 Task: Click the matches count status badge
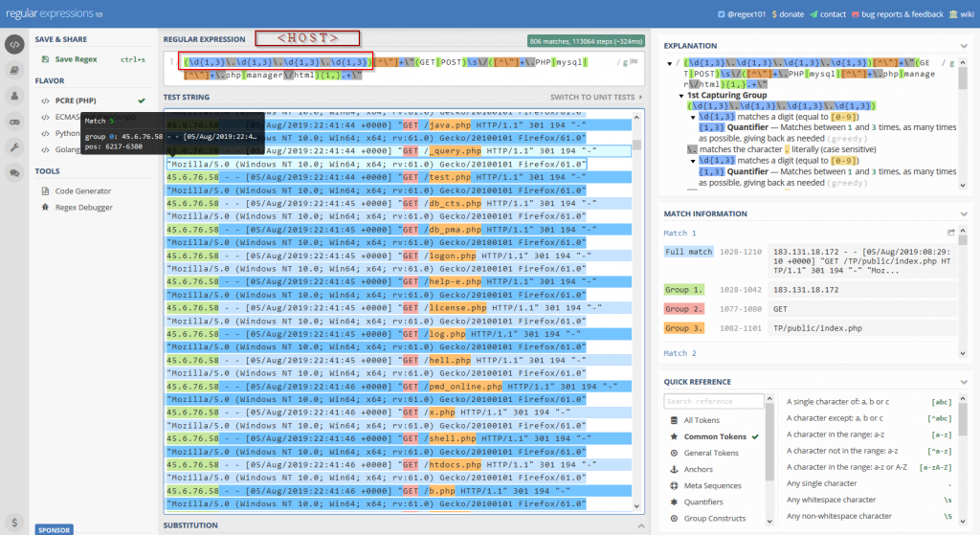coord(586,41)
